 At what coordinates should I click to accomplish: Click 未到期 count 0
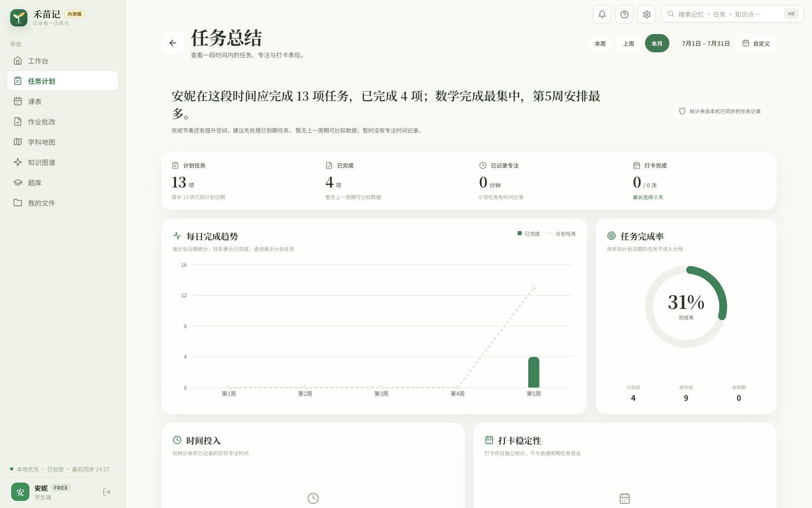739,398
